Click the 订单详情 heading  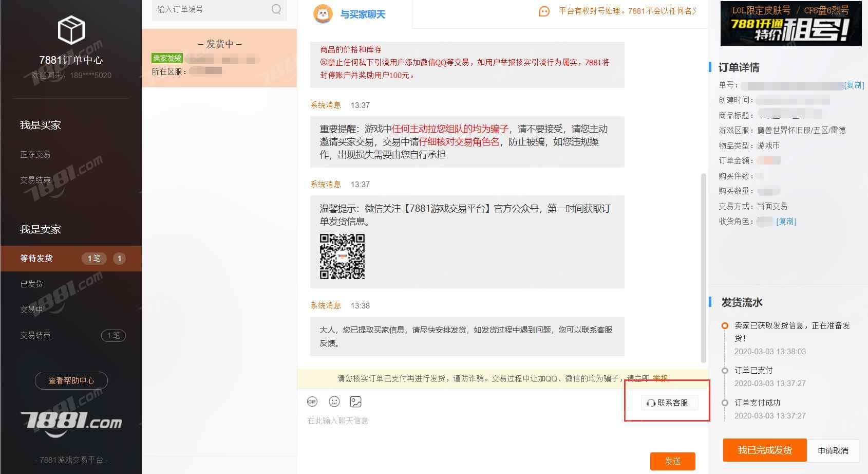coord(739,67)
